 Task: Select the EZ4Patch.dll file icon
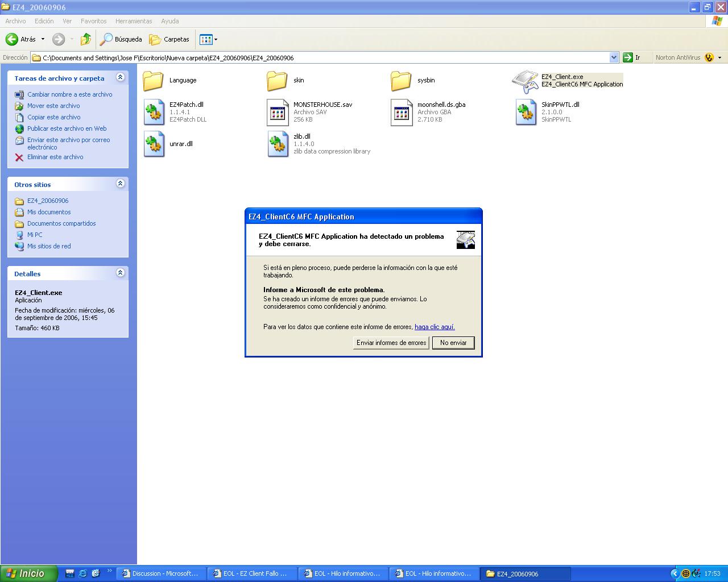154,112
